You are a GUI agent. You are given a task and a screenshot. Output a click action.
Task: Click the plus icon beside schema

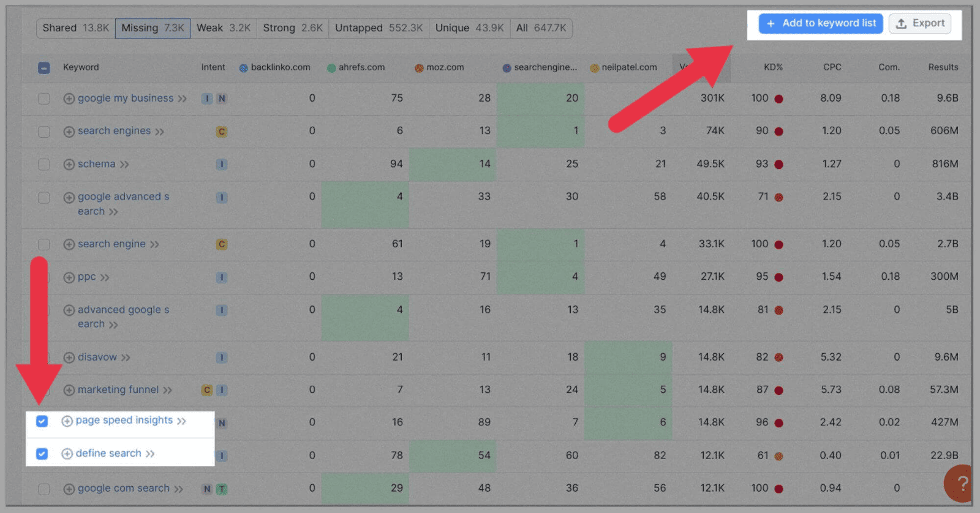coord(69,165)
